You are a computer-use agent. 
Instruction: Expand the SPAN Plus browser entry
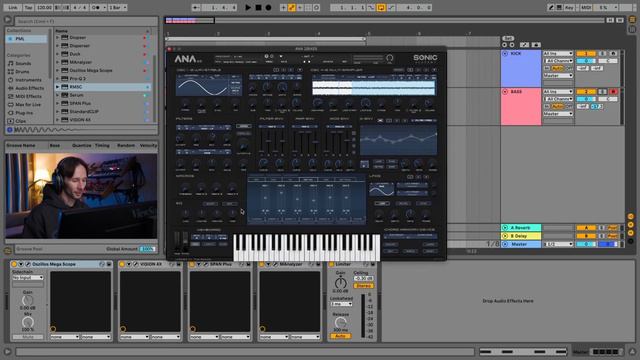[x=58, y=103]
